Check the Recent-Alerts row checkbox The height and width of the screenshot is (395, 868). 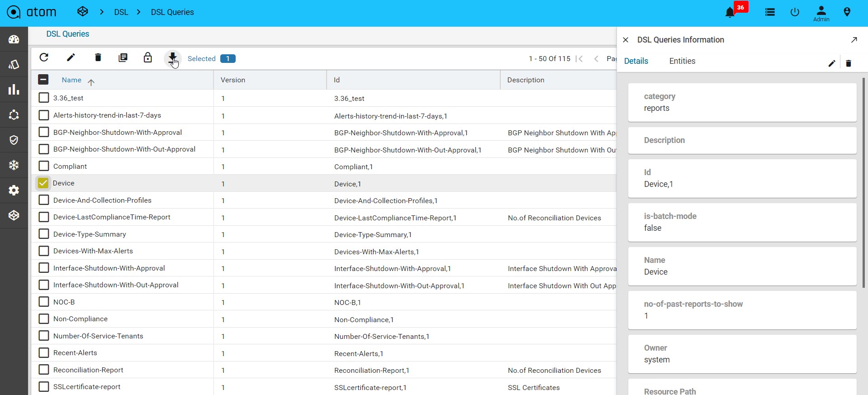point(44,352)
